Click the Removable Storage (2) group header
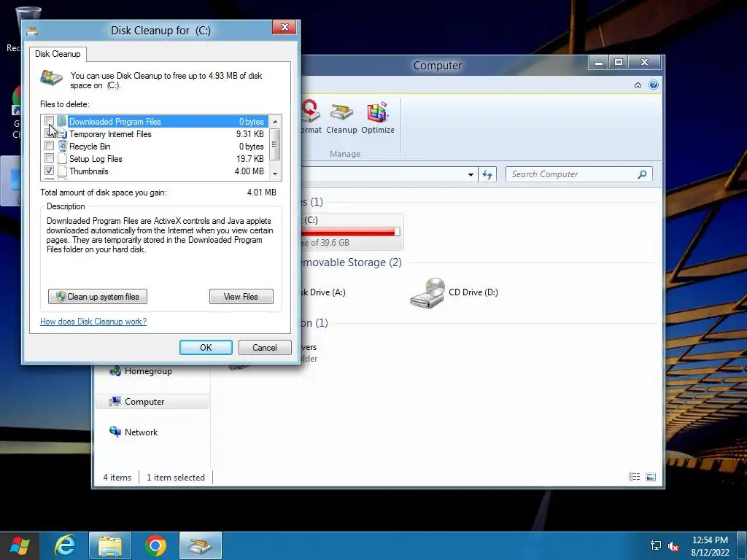747x560 pixels. pos(352,262)
